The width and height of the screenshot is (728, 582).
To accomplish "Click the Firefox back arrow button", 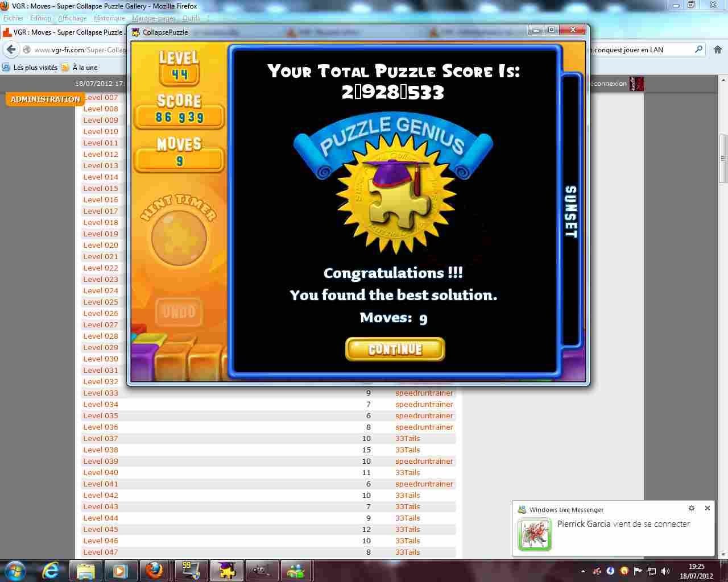I will click(x=11, y=50).
